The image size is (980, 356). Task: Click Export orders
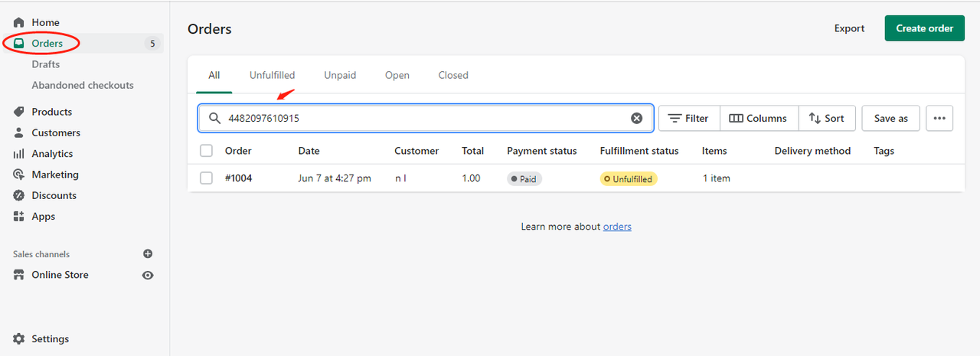point(849,28)
